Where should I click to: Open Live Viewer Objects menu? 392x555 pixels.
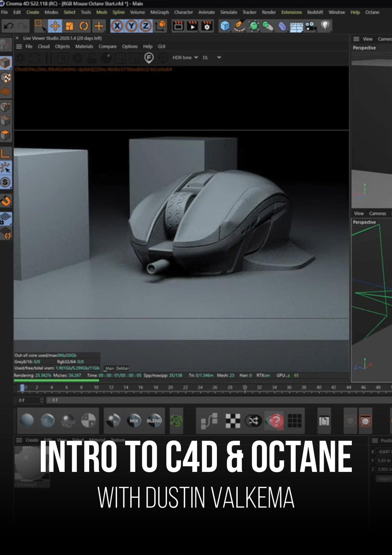coord(62,46)
